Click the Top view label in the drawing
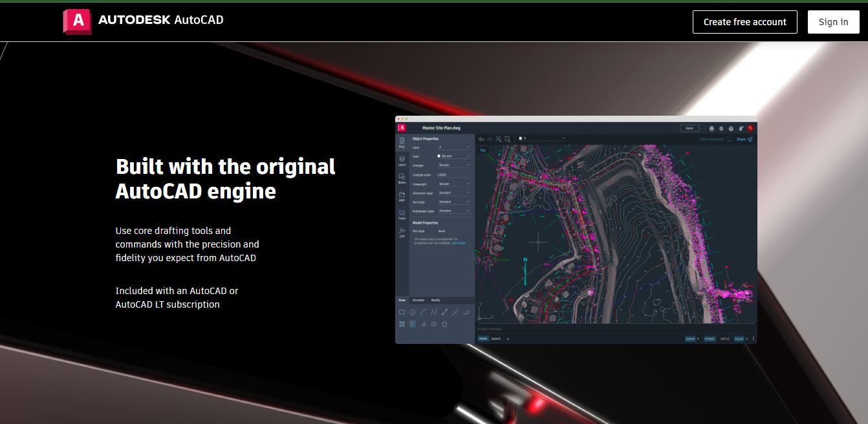This screenshot has height=424, width=868. pyautogui.click(x=483, y=150)
